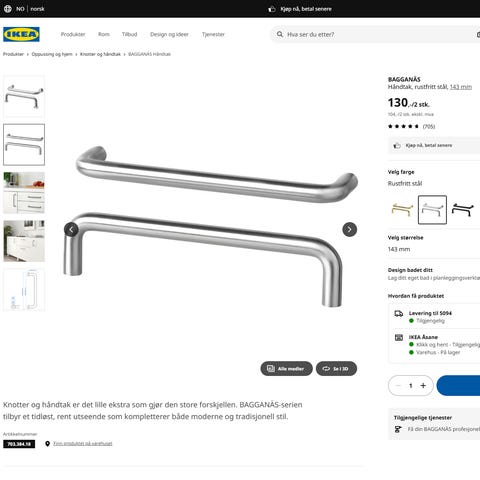Click the map pin store locator icon
480x480 pixels.
[48, 444]
